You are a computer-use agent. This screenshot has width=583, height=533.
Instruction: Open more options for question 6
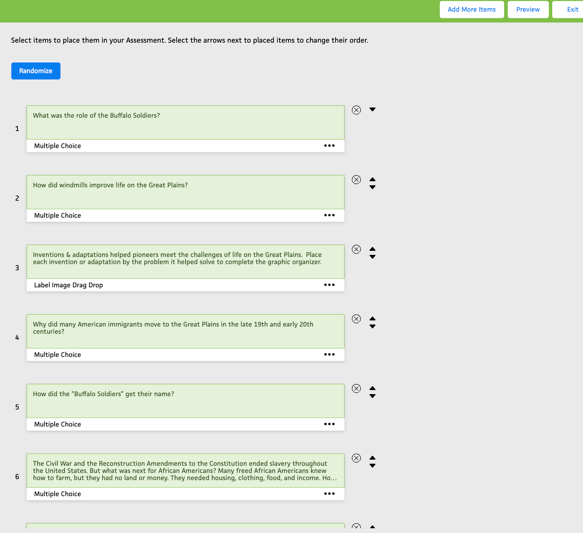click(329, 494)
